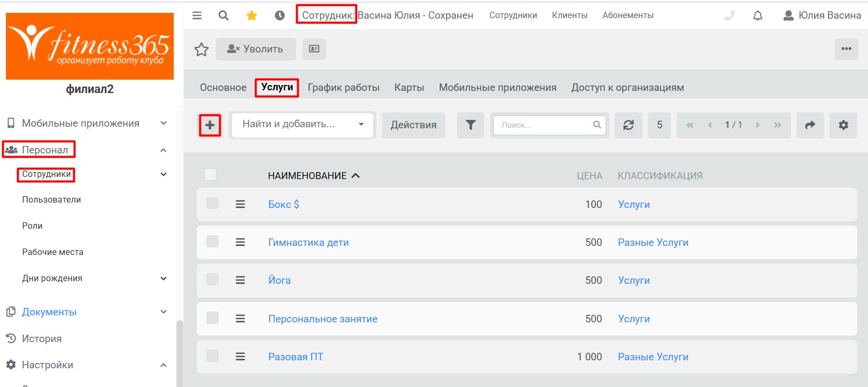Click the search magnifier in the top bar
The width and height of the screenshot is (868, 387).
[223, 16]
